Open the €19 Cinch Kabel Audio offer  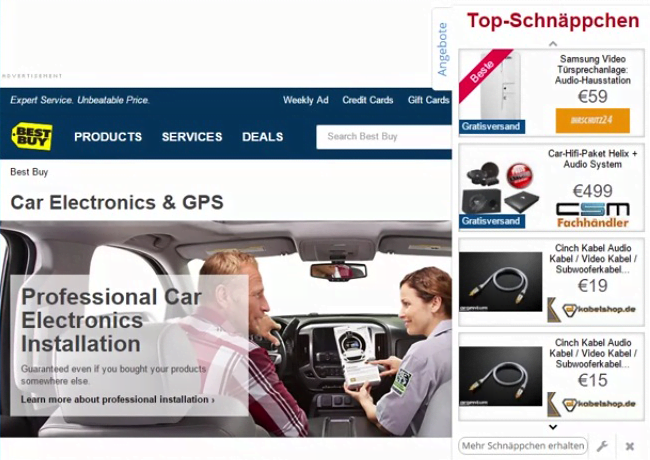coord(593,259)
